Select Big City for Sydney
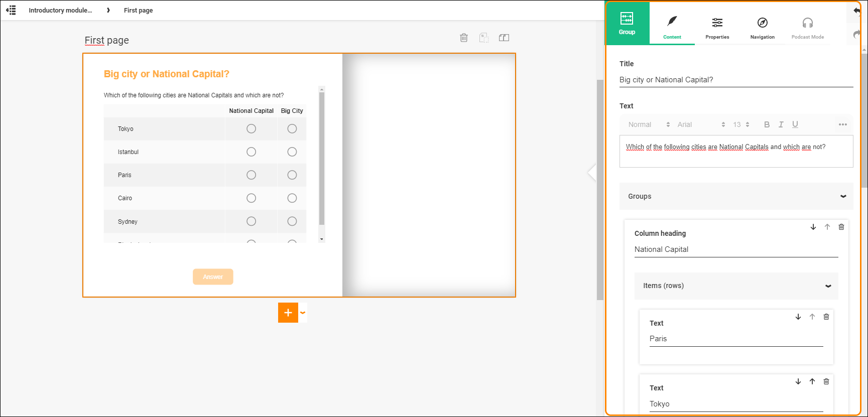The height and width of the screenshot is (417, 868). pyautogui.click(x=292, y=221)
